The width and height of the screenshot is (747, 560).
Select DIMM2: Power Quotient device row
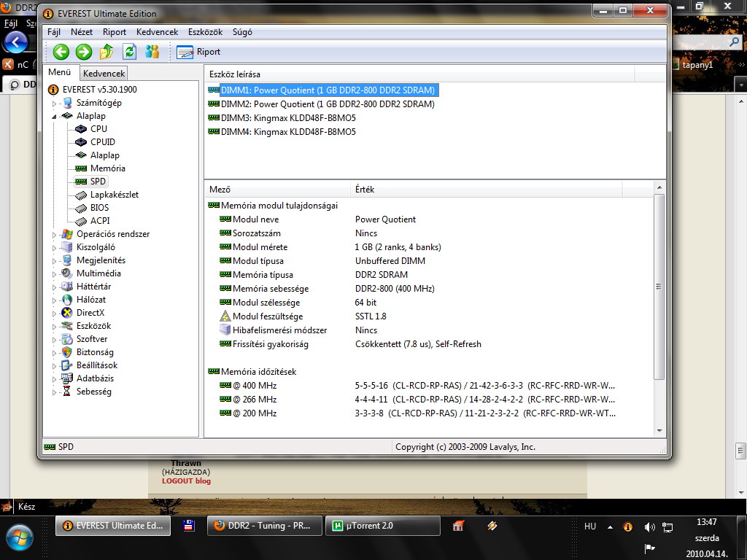pyautogui.click(x=322, y=104)
